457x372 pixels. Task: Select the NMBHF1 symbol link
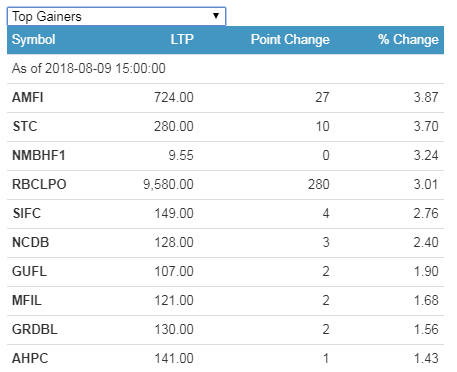click(39, 156)
